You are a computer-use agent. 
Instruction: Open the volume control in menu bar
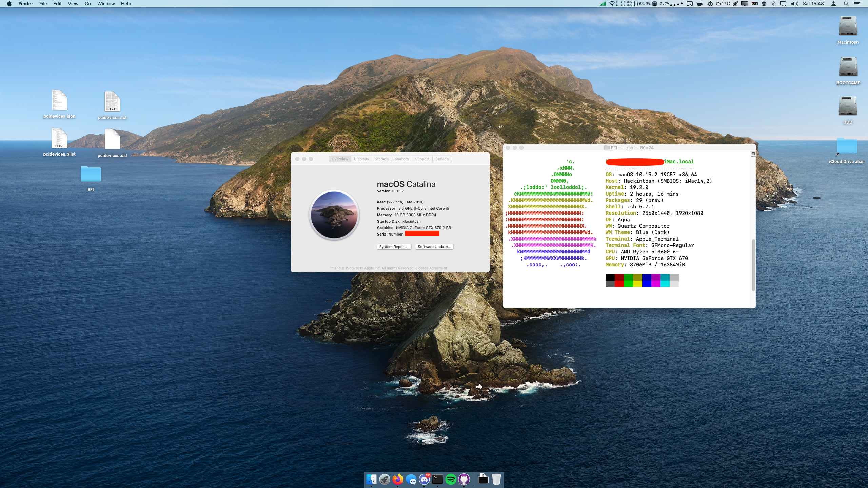[794, 4]
